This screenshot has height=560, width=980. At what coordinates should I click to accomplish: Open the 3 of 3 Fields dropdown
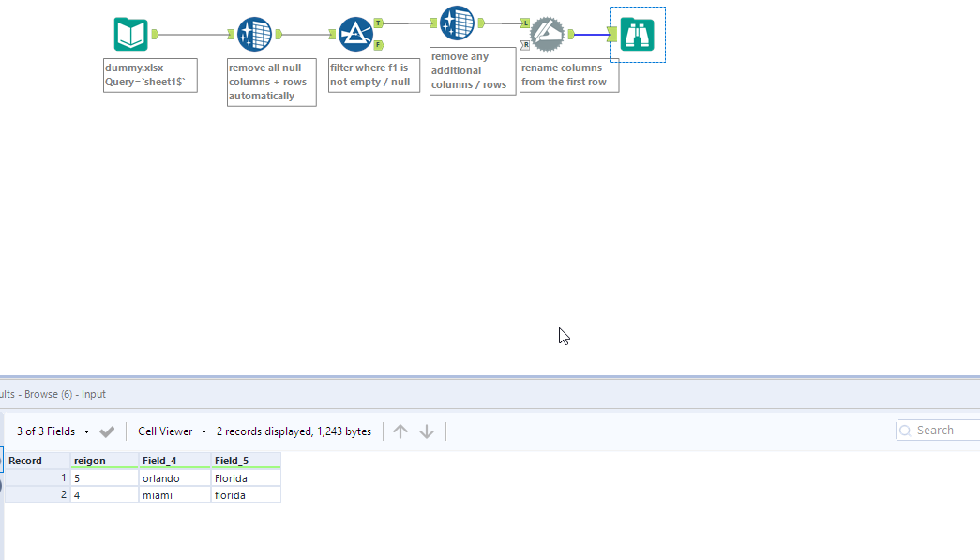pos(87,431)
